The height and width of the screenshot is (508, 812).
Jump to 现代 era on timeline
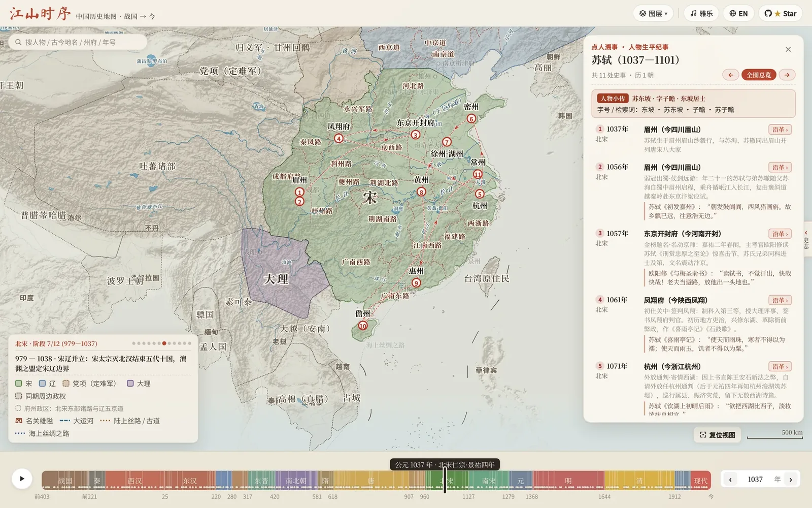pyautogui.click(x=700, y=481)
